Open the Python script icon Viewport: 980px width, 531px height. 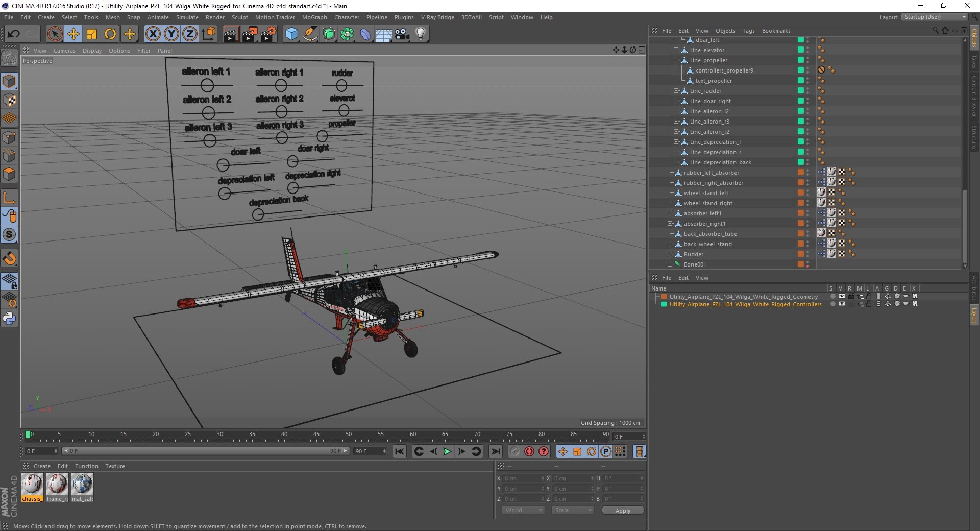tap(9, 319)
